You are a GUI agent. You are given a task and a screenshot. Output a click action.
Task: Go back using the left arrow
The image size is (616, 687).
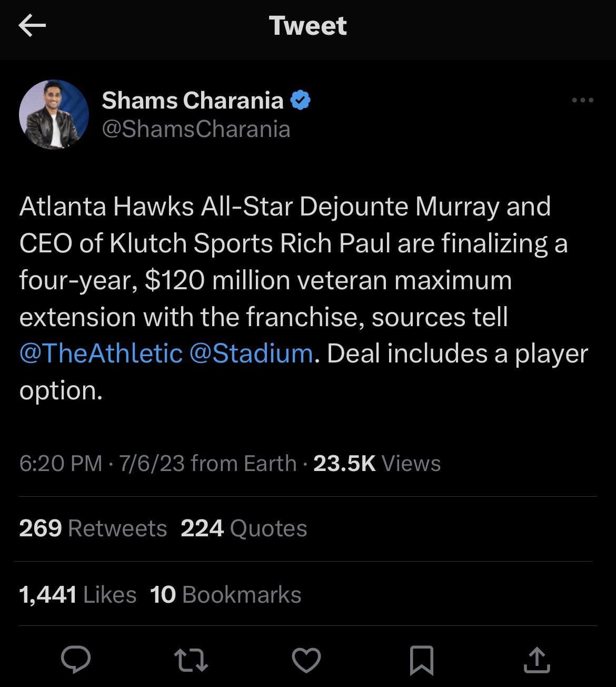point(32,25)
